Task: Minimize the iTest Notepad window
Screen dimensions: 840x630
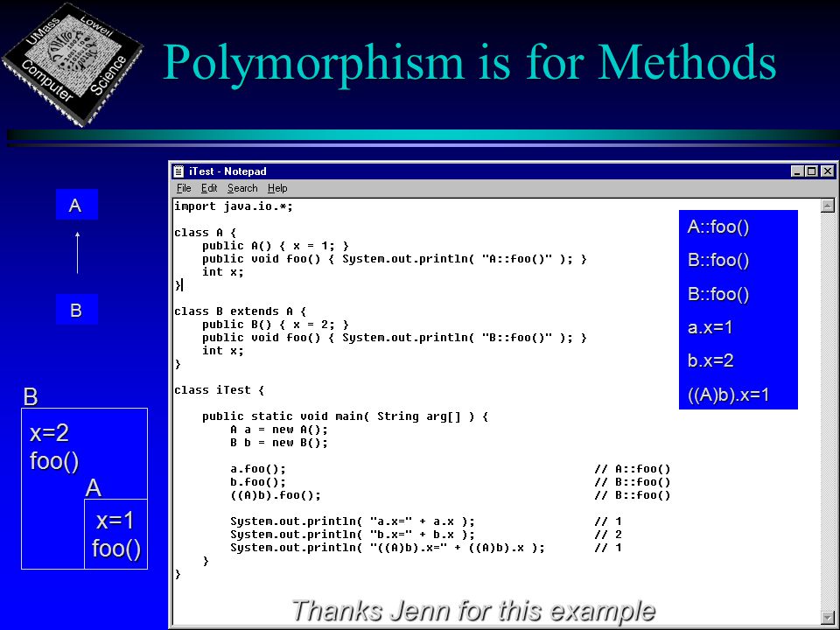Action: coord(797,171)
